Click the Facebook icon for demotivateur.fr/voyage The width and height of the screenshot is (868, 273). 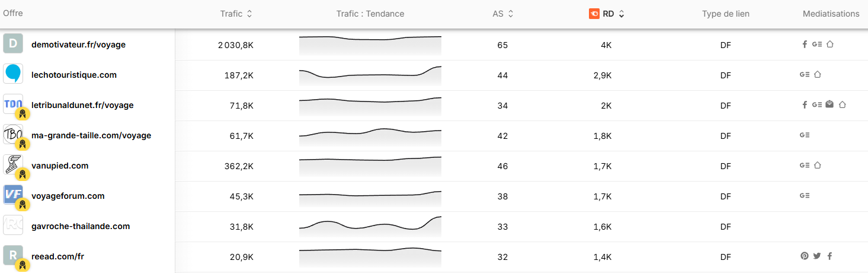[805, 44]
